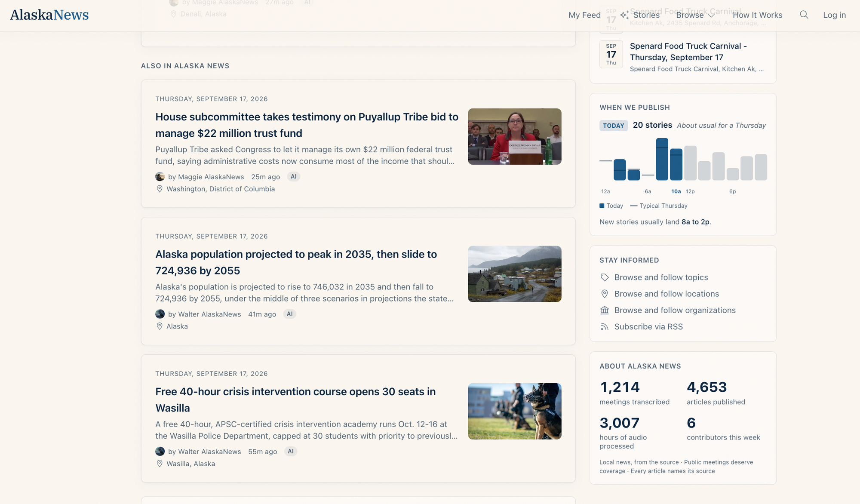Open author Walter AlaskaNews on population story
860x504 pixels.
point(209,314)
